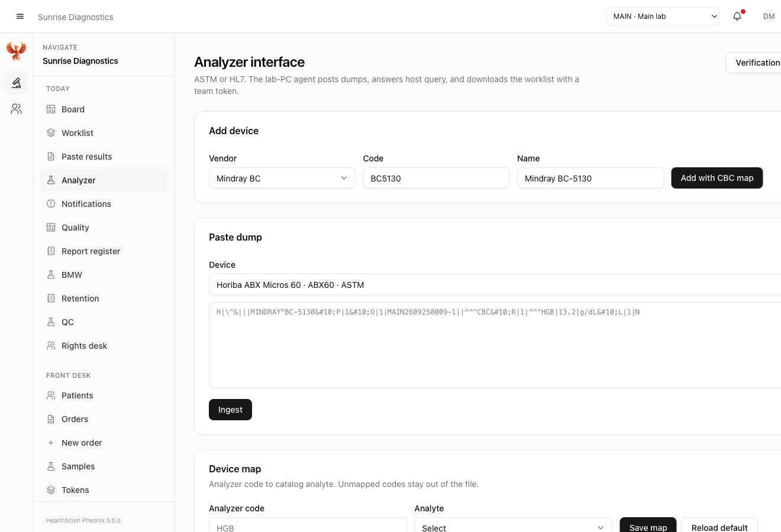Click the Analyzer flask icon
781x532 pixels.
(x=51, y=180)
